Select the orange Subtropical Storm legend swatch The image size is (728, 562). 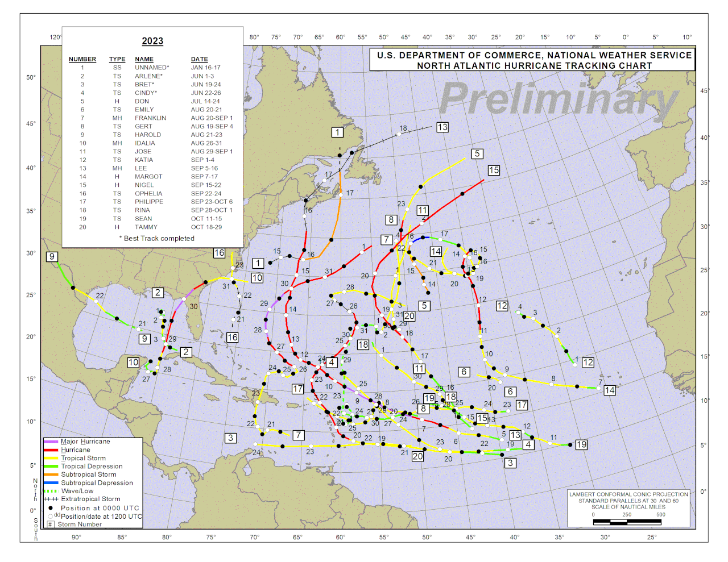pyautogui.click(x=51, y=474)
